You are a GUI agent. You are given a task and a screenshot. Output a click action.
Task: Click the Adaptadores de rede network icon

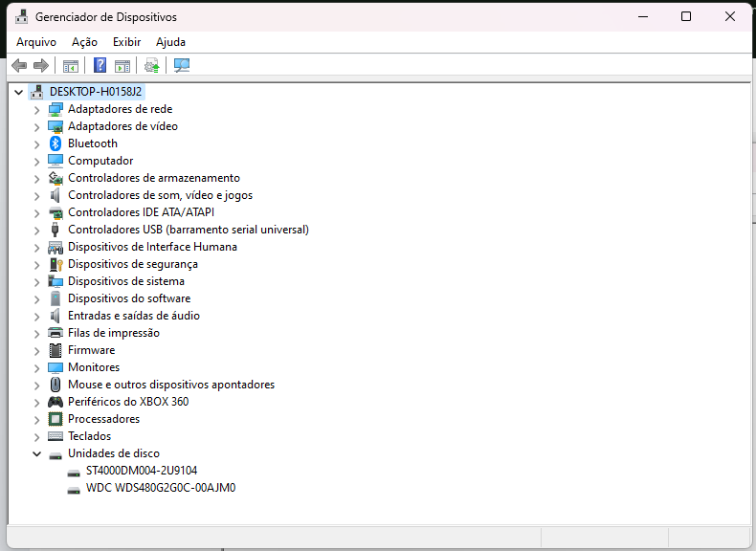tap(56, 109)
